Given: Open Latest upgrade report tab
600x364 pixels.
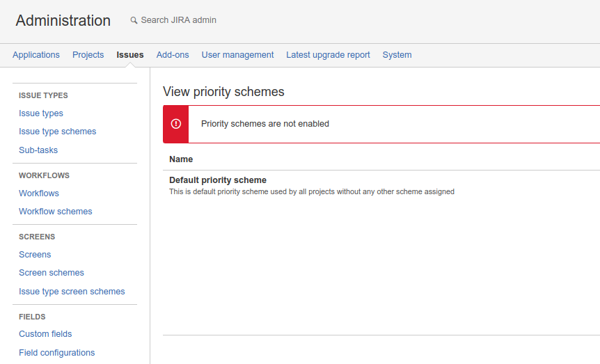Looking at the screenshot, I should [328, 55].
